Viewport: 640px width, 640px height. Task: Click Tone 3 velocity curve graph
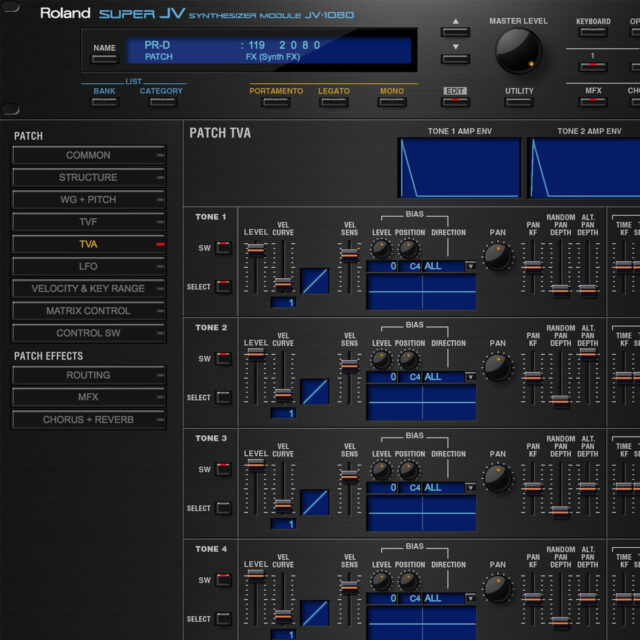coord(315,502)
